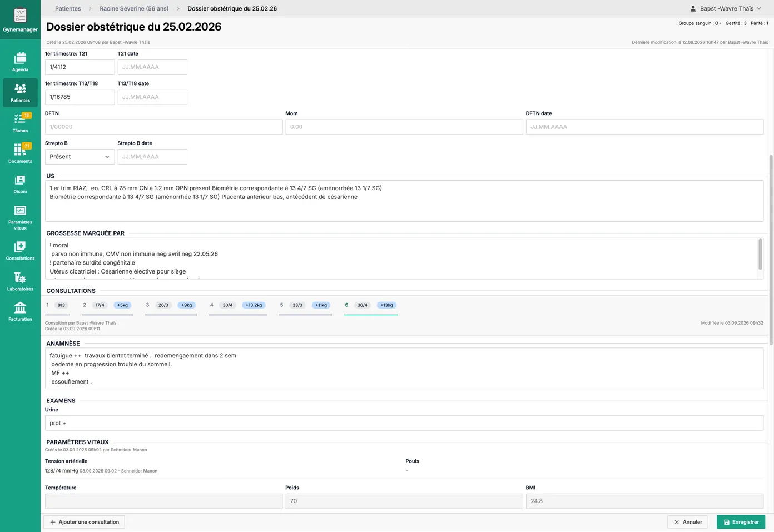774x532 pixels.
Task: Focus the DFTN value field
Action: coord(163,127)
